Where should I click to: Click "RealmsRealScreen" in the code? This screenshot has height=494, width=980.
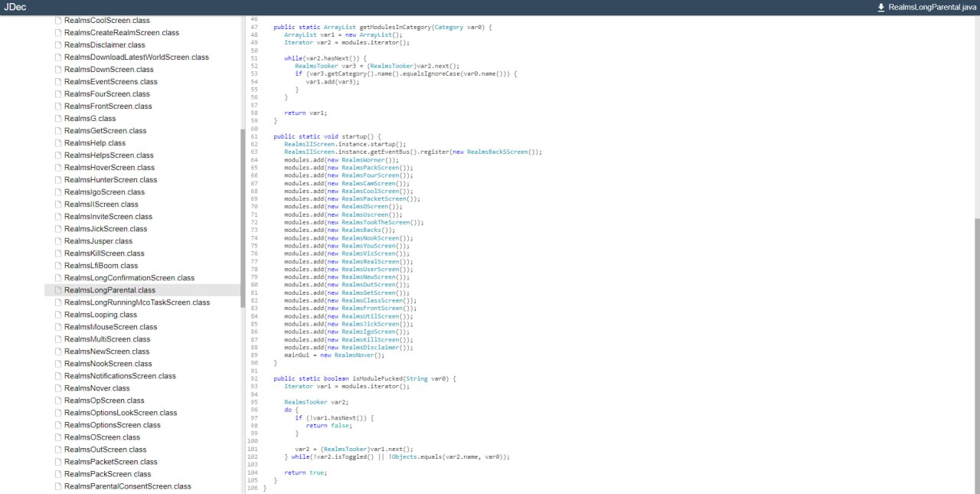pyautogui.click(x=371, y=261)
